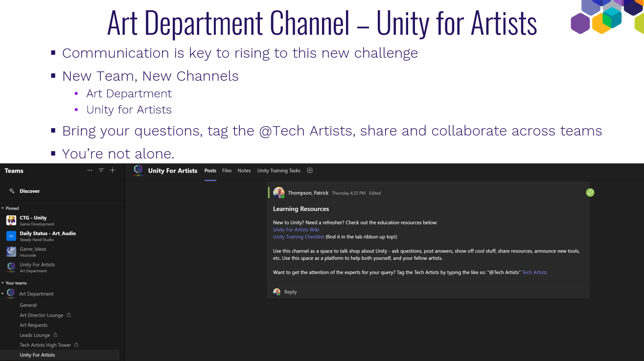Reply to the Learning Resources post
Image resolution: width=644 pixels, height=361 pixels.
point(291,292)
